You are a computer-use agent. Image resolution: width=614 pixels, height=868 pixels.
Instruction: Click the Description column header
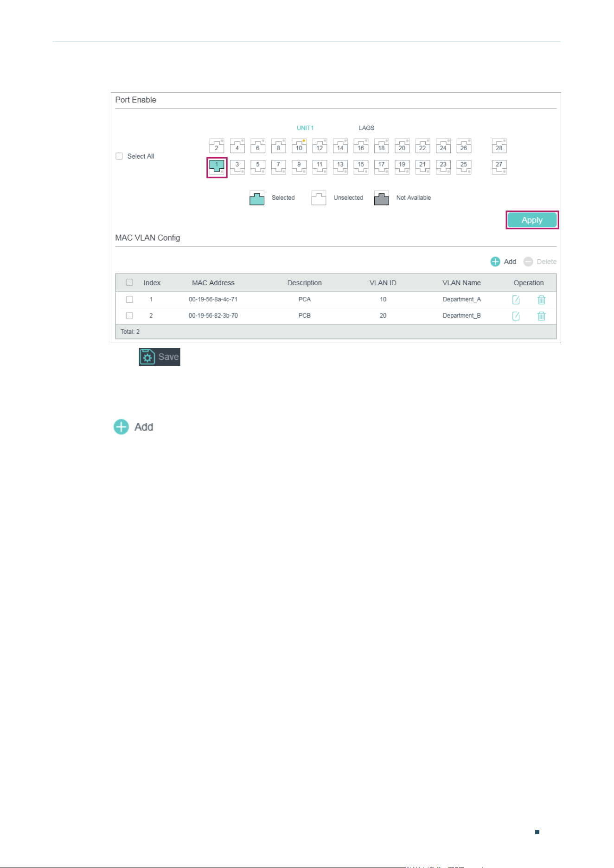[304, 283]
